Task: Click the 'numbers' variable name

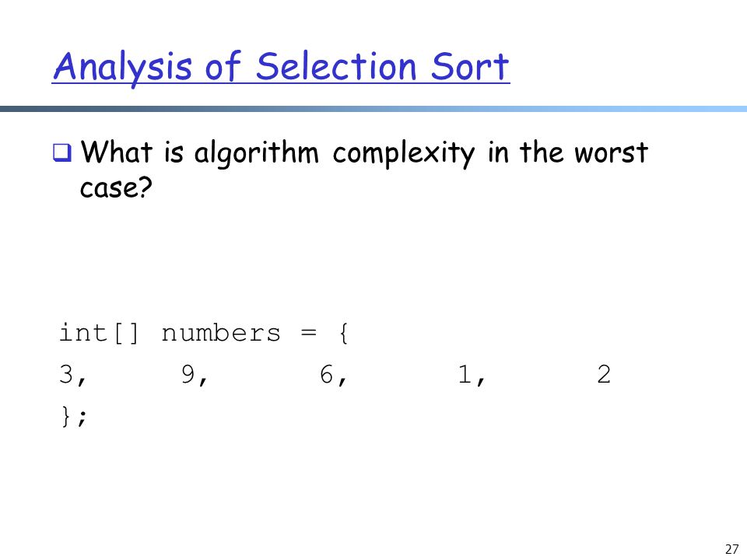Action: 220,333
